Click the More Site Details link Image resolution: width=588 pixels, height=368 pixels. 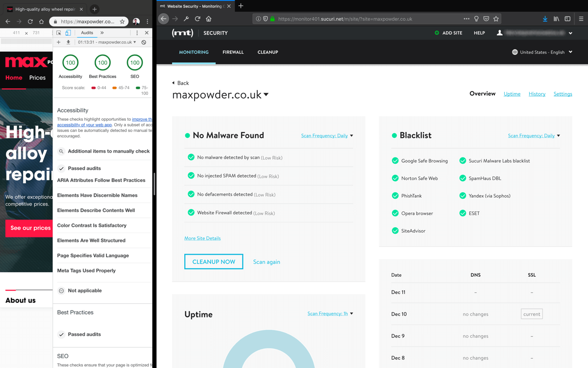point(202,238)
